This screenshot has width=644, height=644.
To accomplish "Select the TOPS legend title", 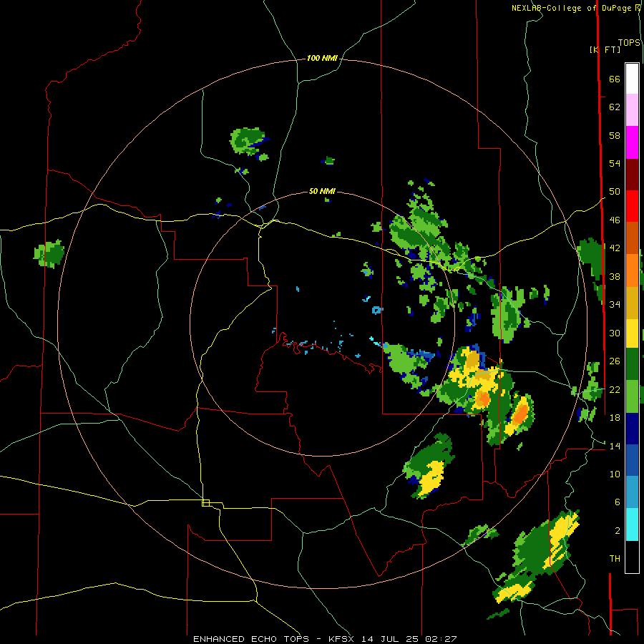I will (629, 42).
